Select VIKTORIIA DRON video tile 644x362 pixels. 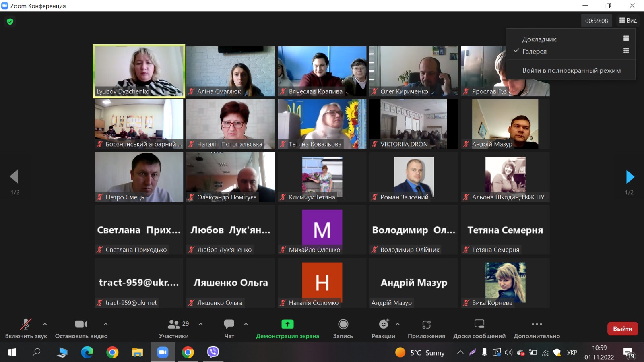pyautogui.click(x=414, y=124)
